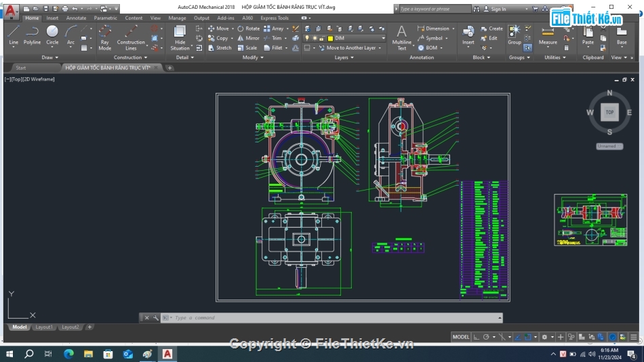Toggle hardware acceleration circle icon
Viewport: 644px width, 362px height.
click(x=612, y=337)
